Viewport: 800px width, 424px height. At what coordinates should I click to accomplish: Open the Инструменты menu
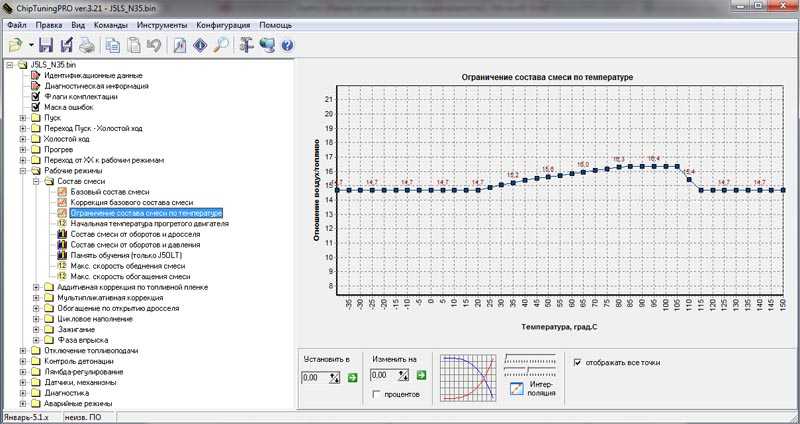(x=162, y=25)
